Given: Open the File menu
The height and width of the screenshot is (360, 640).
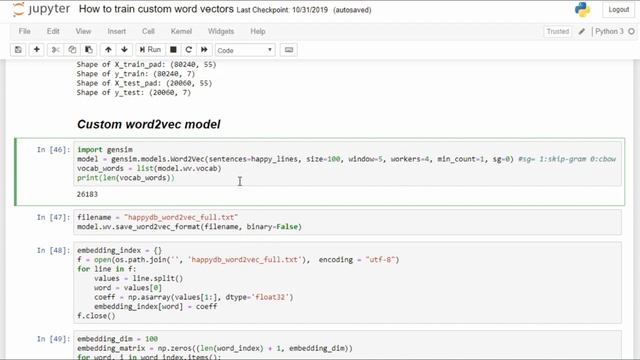Looking at the screenshot, I should (x=24, y=31).
